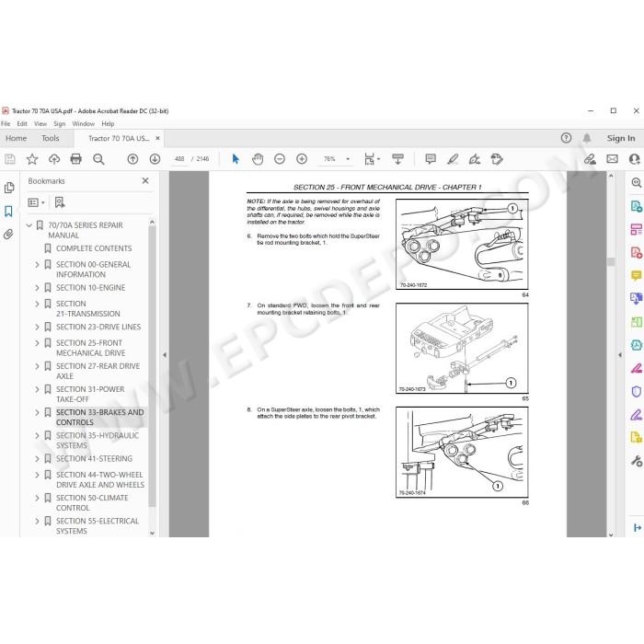Switch to the Tools tab

pos(50,138)
